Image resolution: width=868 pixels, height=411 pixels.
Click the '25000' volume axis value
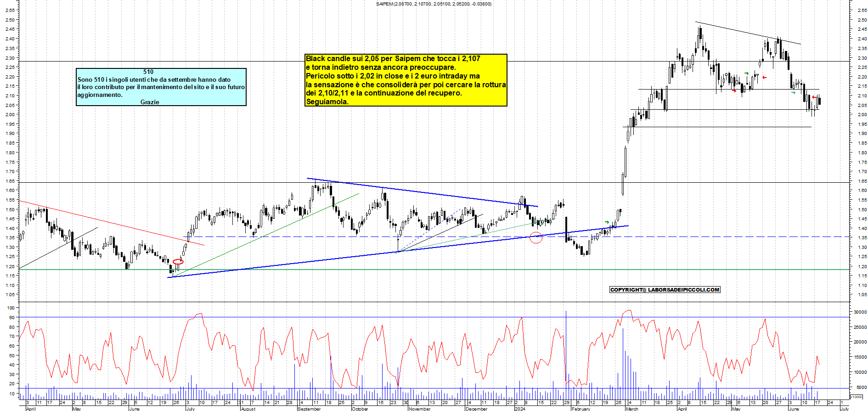point(860,327)
